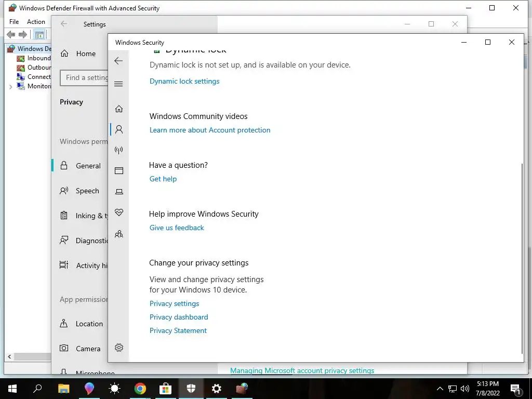The image size is (532, 399).
Task: Open the File menu in Firewall window
Action: click(14, 22)
